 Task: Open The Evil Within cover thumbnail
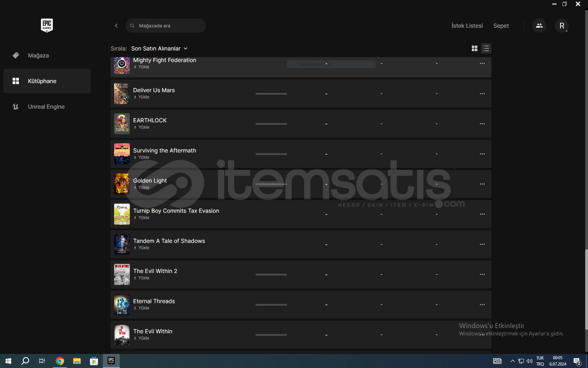tap(122, 335)
